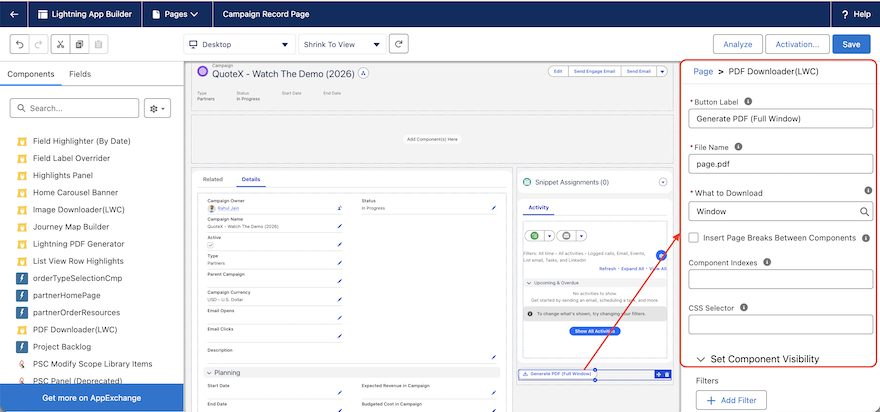Click the Save button
This screenshot has height=412, width=880.
coord(851,44)
